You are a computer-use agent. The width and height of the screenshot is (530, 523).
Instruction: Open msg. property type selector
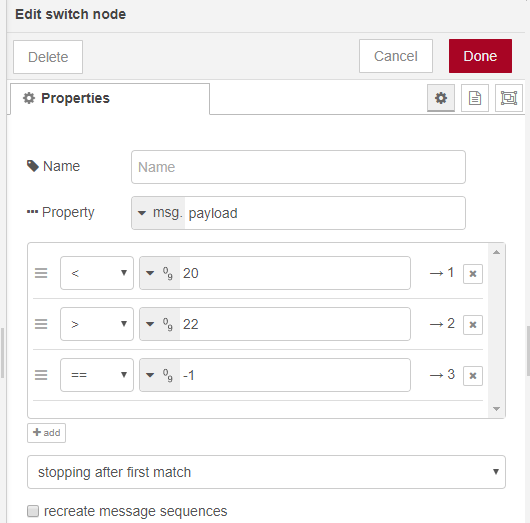(159, 213)
